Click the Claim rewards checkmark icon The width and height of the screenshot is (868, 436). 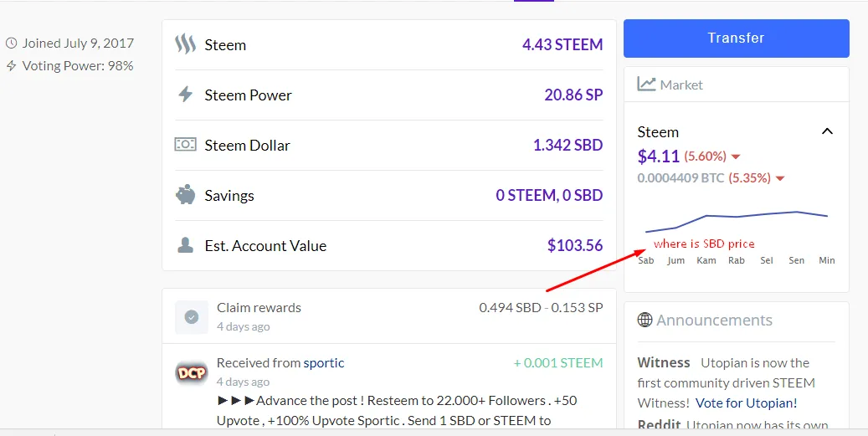click(192, 317)
